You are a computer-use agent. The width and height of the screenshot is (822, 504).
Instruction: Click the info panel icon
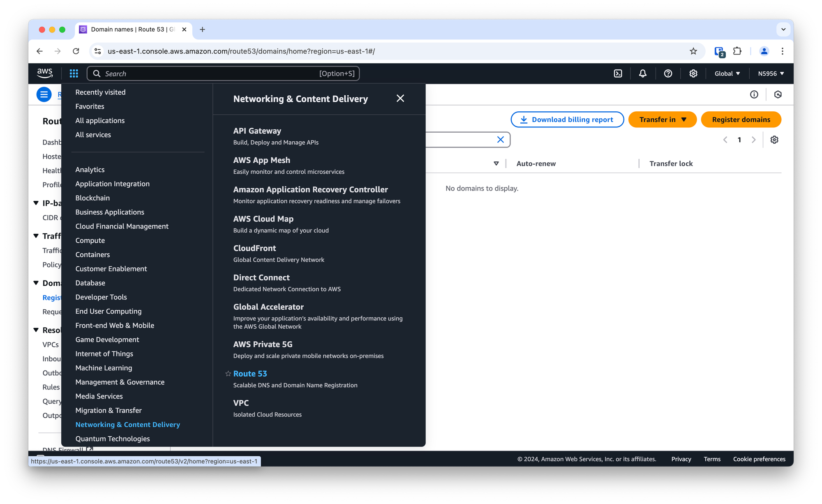754,94
